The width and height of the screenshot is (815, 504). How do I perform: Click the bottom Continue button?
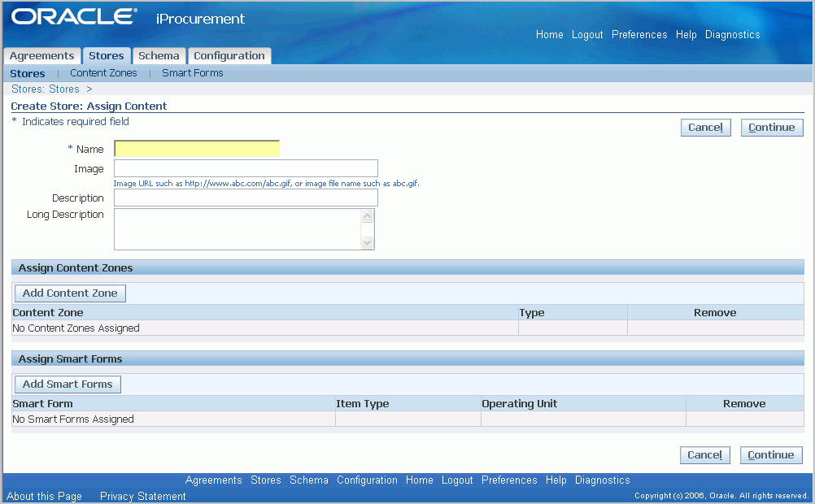pos(771,454)
